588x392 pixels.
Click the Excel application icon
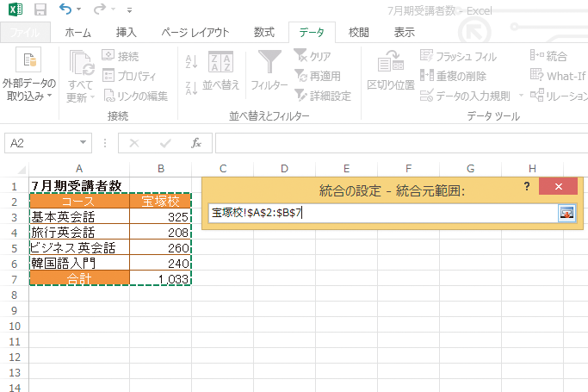15,9
